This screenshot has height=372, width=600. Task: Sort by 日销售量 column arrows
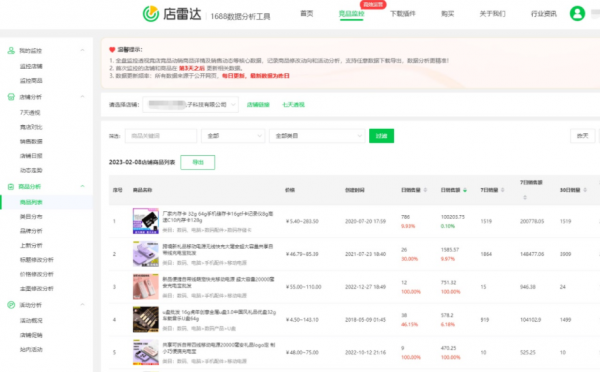coord(425,190)
